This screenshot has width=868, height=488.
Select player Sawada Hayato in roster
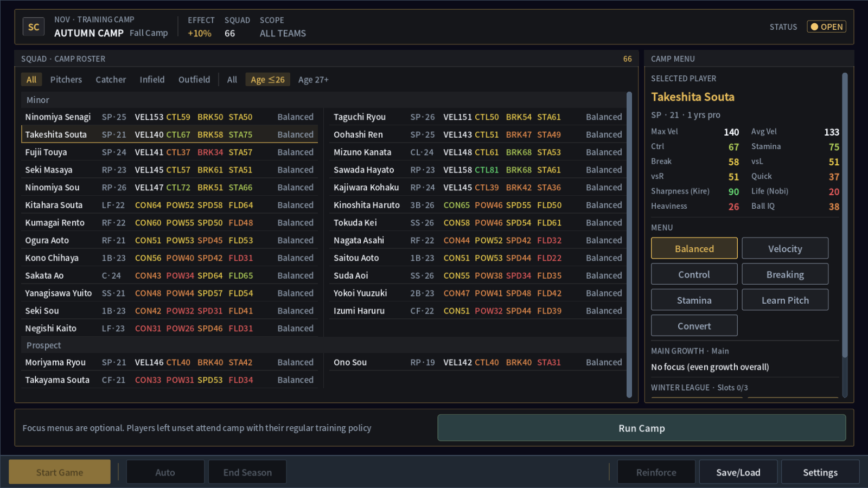coord(477,170)
